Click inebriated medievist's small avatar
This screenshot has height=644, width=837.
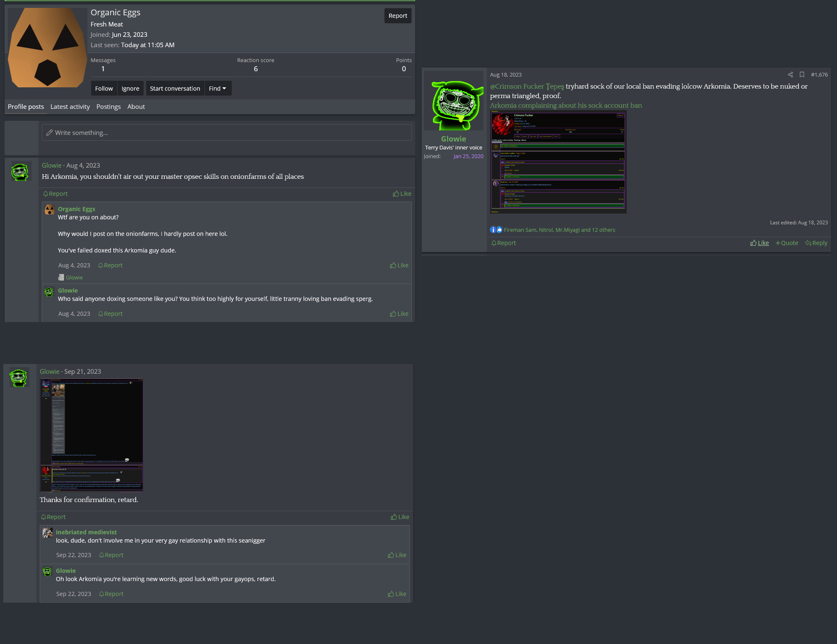click(48, 533)
